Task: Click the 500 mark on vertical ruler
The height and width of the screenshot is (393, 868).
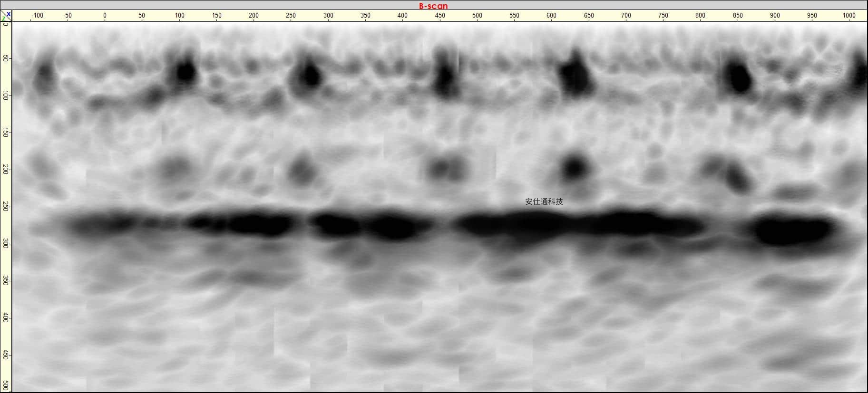Action: click(6, 385)
